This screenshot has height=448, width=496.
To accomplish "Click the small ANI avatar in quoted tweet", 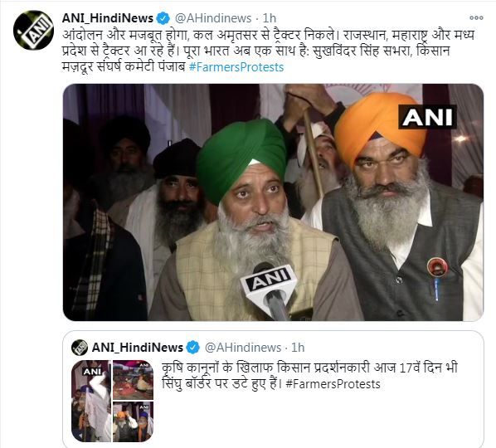I will (80, 348).
